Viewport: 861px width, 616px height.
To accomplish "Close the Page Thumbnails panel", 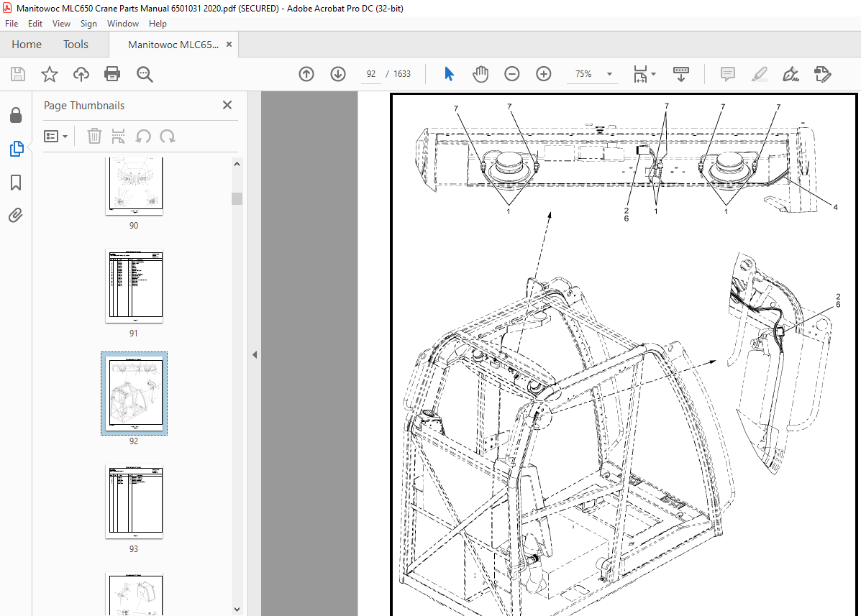I will tap(227, 105).
